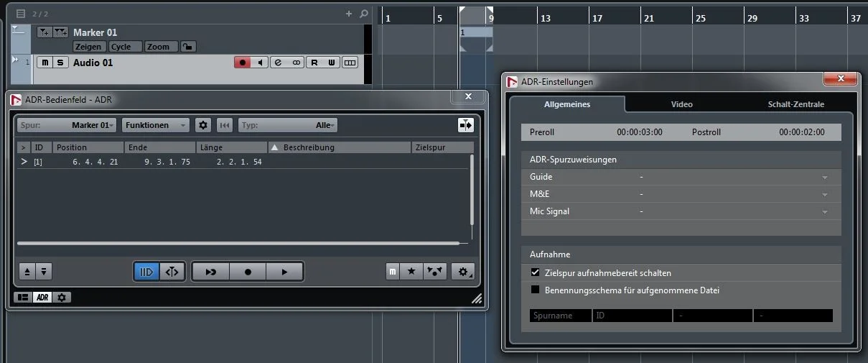Add marker on the Marker 01 track
868x363 pixels.
45,32
